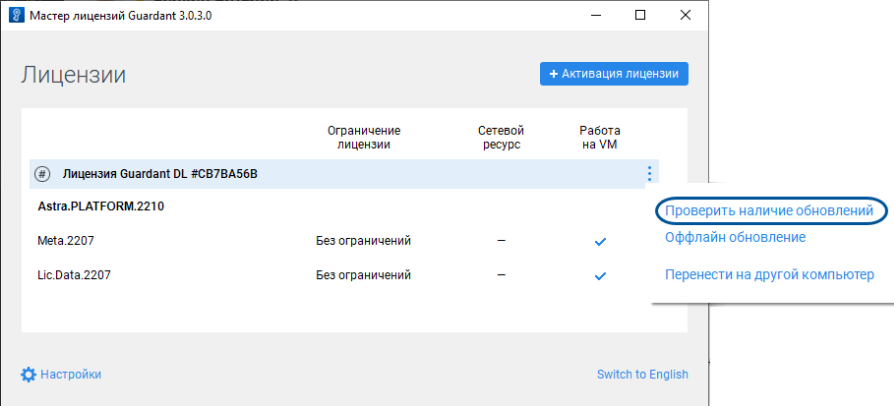Click the Ограничение лицензии column header

363,137
